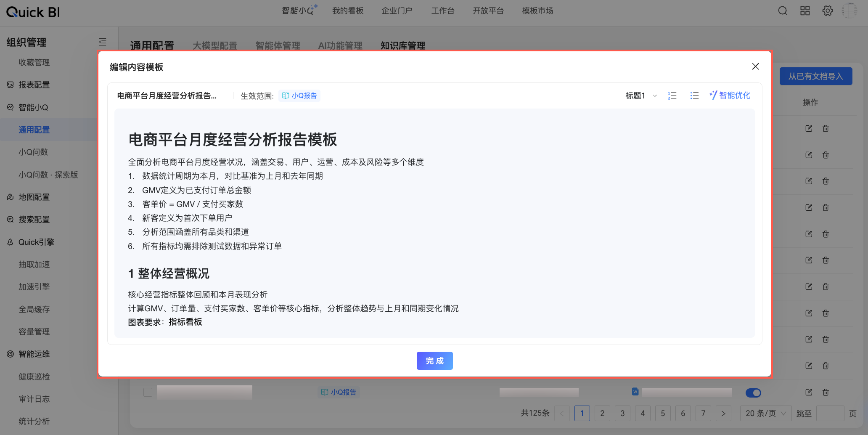Open the app grid icon in header
The height and width of the screenshot is (435, 868).
pos(805,11)
